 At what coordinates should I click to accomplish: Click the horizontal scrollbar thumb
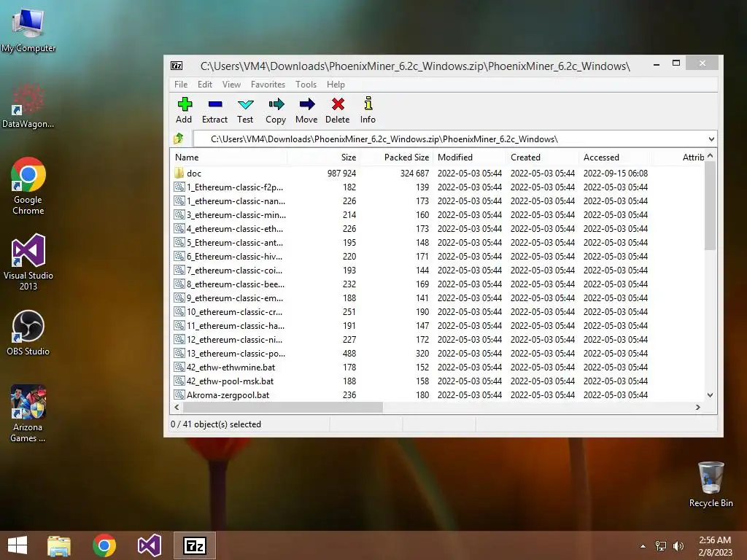(x=283, y=407)
